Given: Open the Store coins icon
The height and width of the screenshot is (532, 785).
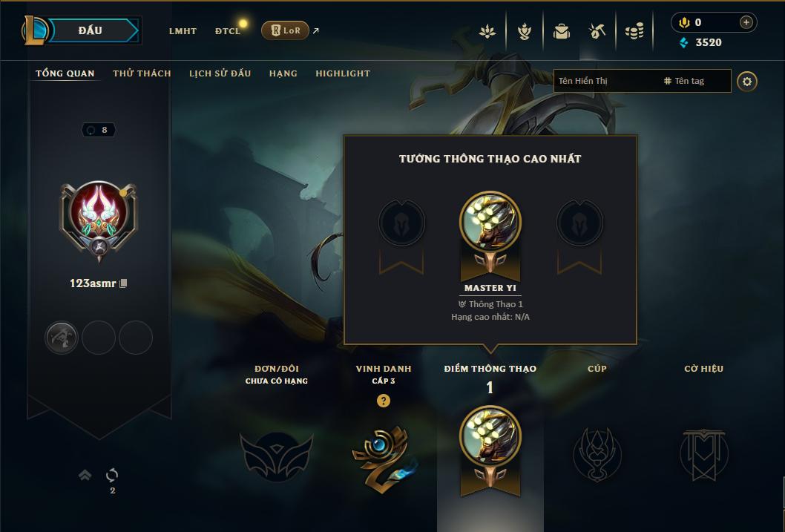Looking at the screenshot, I should point(634,32).
